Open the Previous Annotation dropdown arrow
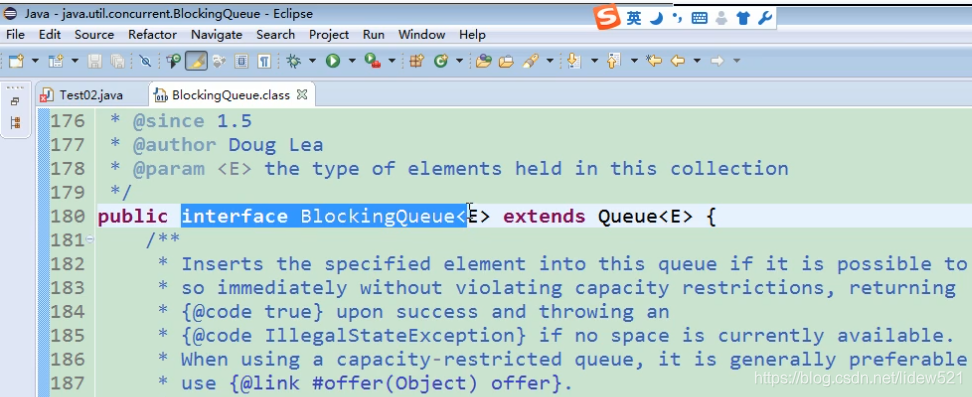The image size is (972, 397). 634,61
